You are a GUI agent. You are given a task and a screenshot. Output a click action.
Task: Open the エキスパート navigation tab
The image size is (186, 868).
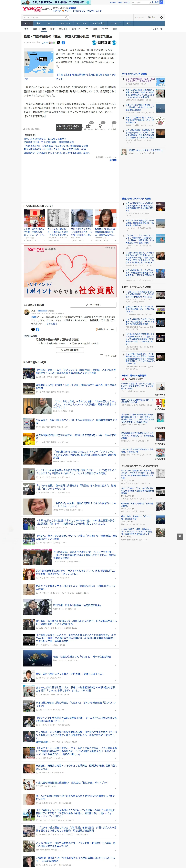click(64, 24)
